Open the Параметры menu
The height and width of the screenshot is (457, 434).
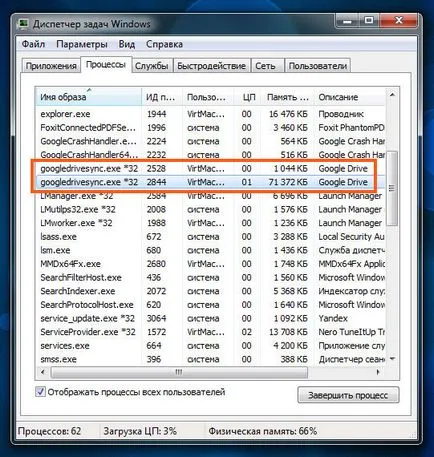82,44
